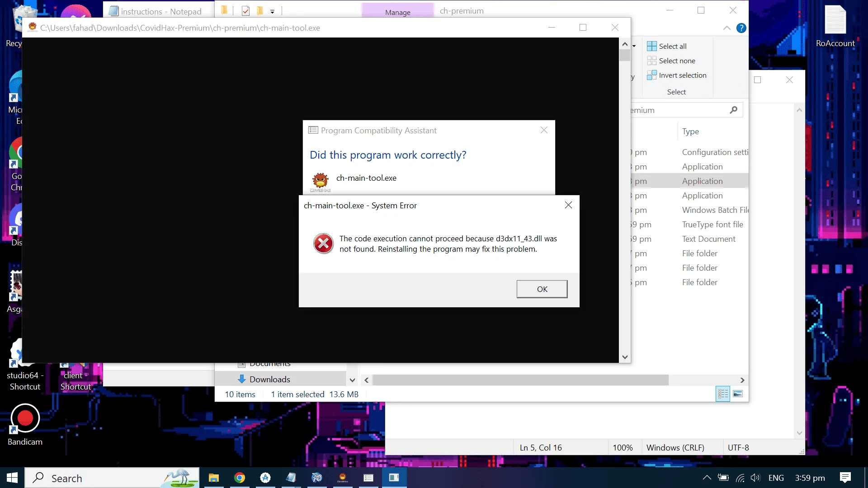This screenshot has height=488, width=868.
Task: Click the '1 item selected 13.6 MB' status
Action: click(315, 394)
